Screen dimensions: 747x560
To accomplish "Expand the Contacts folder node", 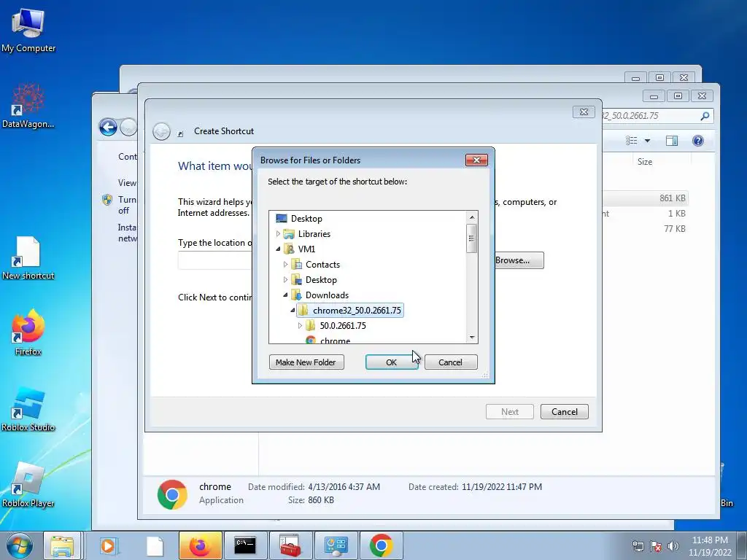I will coord(285,264).
